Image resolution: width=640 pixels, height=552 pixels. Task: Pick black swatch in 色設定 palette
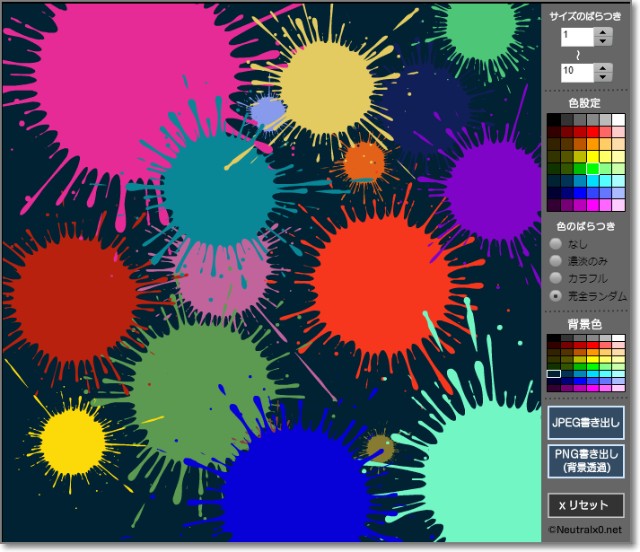pos(554,120)
